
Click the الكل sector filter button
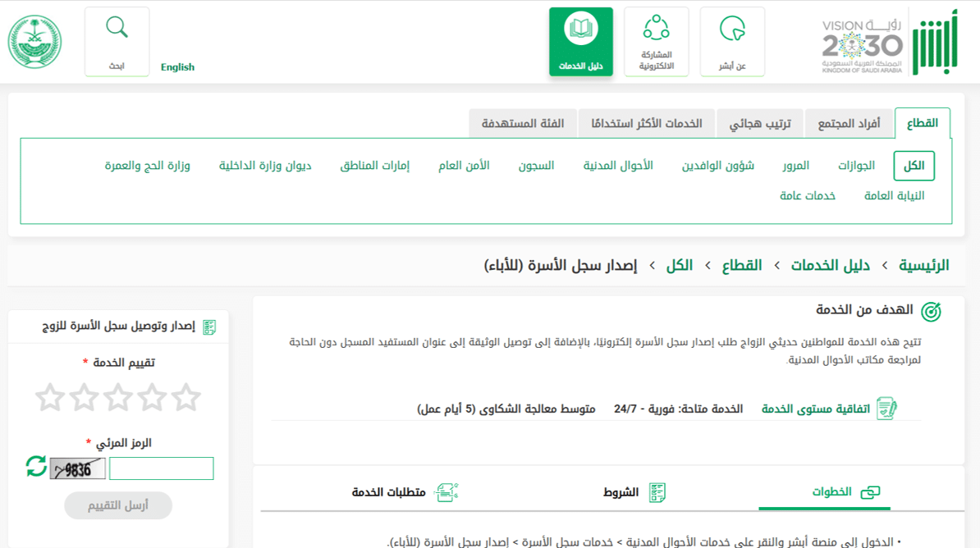click(914, 166)
